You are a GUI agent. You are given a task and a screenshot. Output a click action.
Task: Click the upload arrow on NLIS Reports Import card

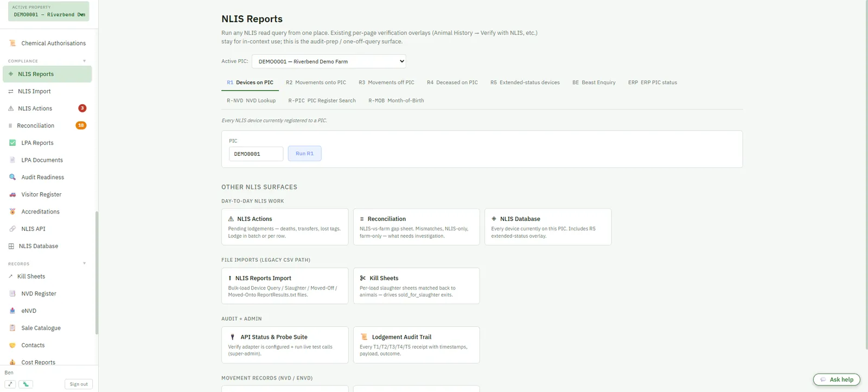230,278
